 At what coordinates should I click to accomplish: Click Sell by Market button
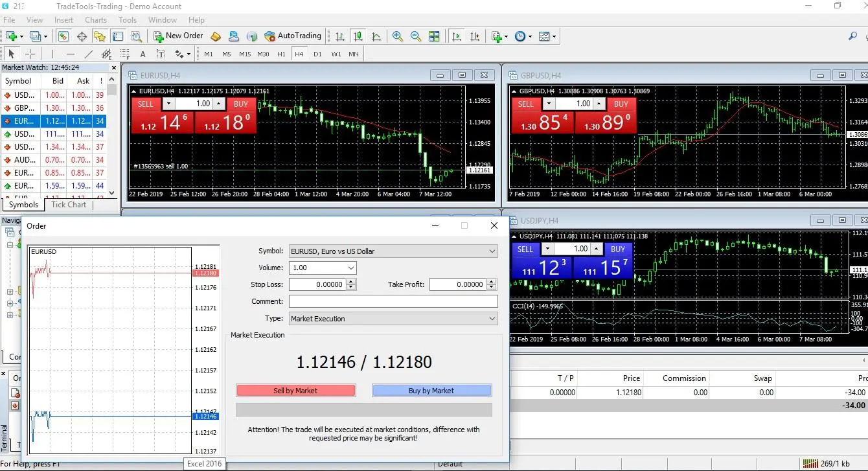pos(296,391)
